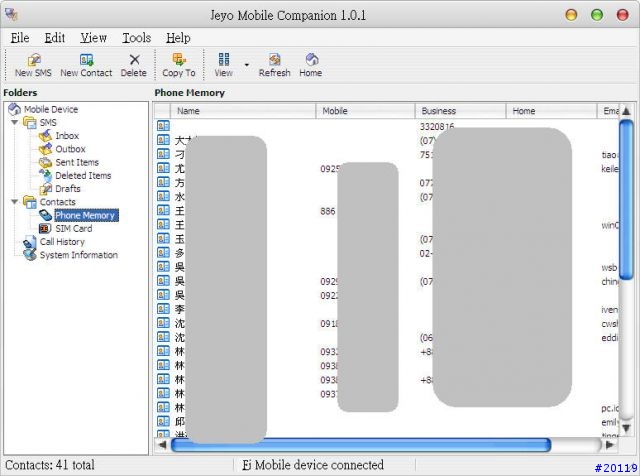Image resolution: width=640 pixels, height=476 pixels.
Task: Click the Sent Items folder icon
Action: [45, 162]
